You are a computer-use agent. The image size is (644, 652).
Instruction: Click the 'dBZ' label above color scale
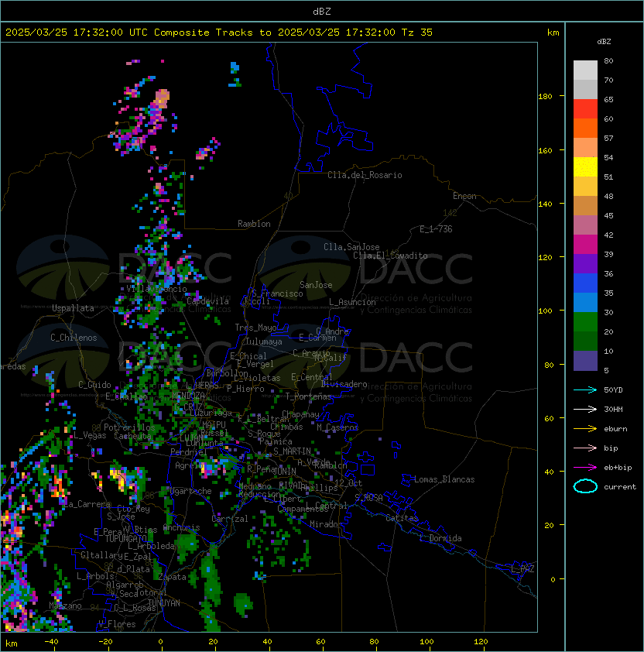[604, 42]
